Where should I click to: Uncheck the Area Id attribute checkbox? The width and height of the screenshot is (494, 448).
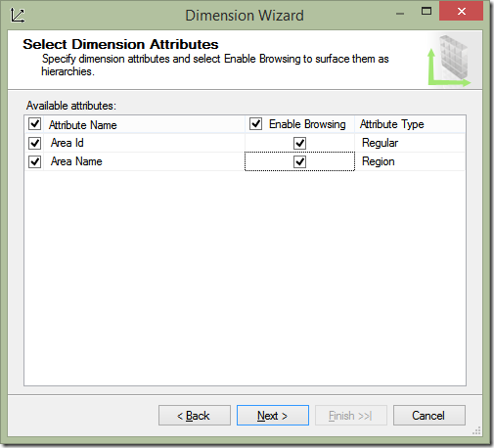coord(34,143)
